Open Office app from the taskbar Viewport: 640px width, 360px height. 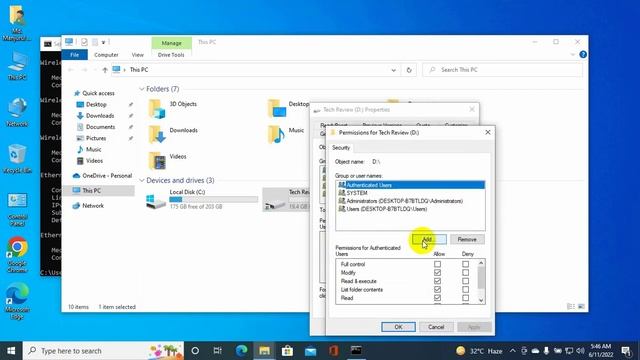coord(333,351)
